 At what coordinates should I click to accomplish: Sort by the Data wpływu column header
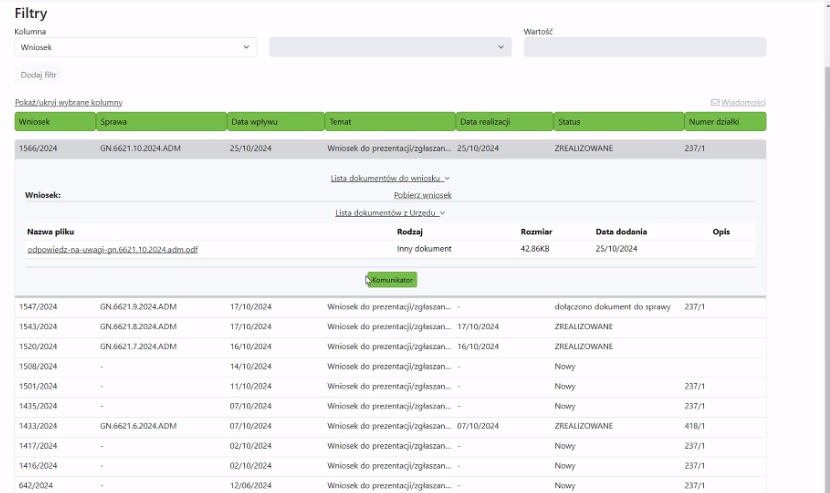click(275, 122)
